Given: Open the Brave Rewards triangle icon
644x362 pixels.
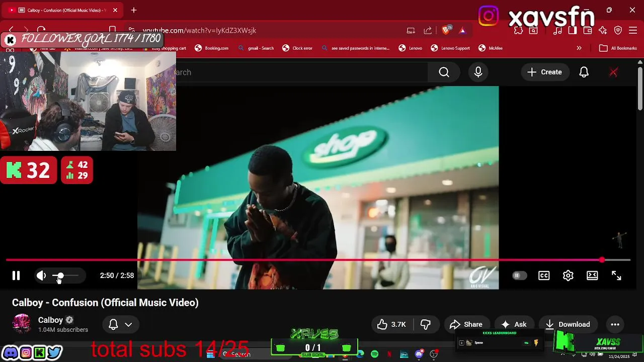Looking at the screenshot, I should tap(462, 31).
